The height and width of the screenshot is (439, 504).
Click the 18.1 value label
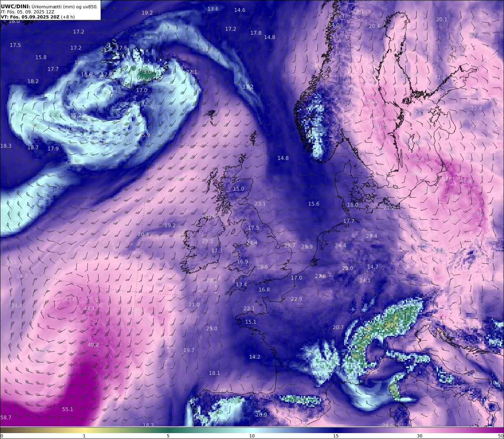click(215, 373)
